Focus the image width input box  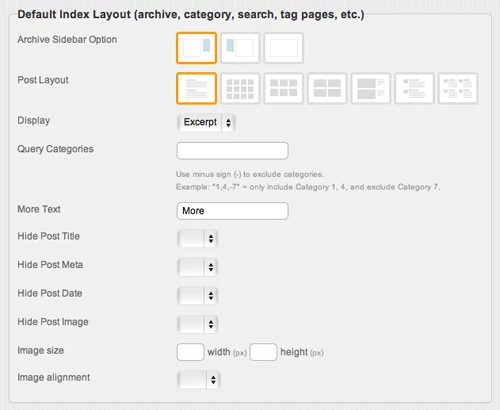point(190,352)
